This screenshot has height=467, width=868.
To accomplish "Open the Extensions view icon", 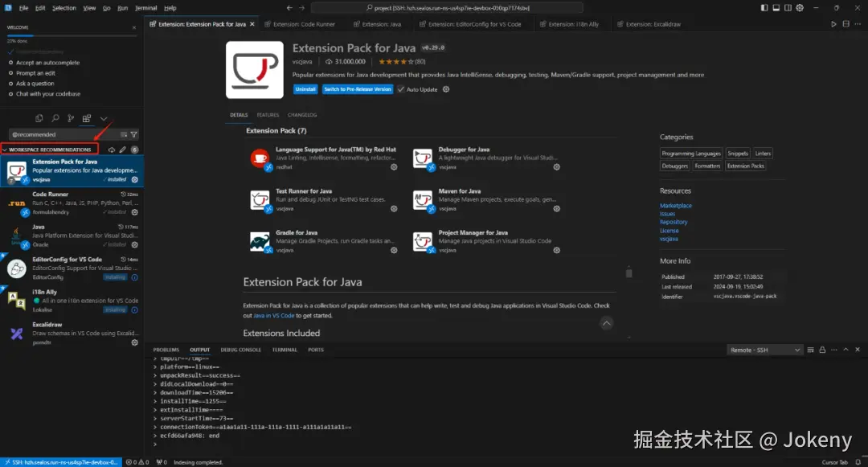I will tap(86, 118).
